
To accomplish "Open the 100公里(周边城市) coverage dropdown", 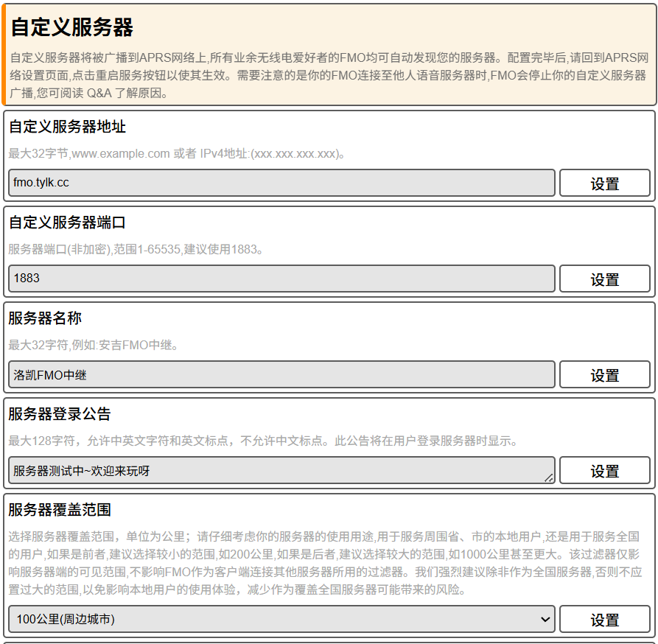I will tap(281, 620).
